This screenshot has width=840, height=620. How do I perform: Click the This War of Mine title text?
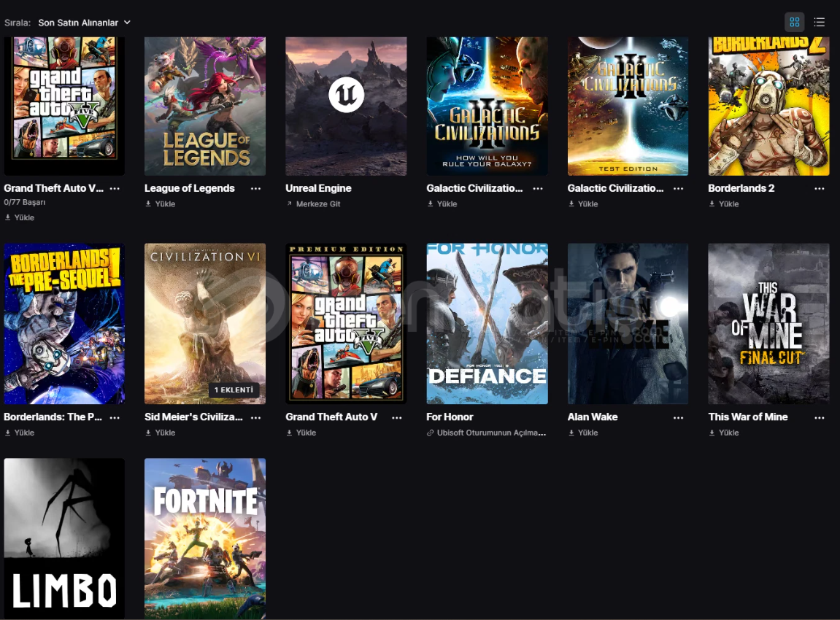pos(748,417)
